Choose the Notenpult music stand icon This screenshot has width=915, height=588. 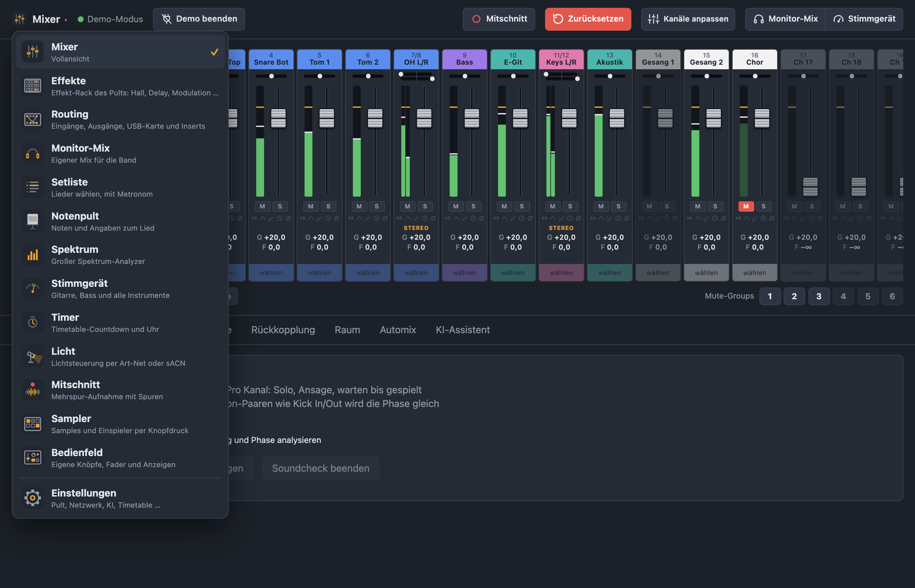tap(33, 221)
